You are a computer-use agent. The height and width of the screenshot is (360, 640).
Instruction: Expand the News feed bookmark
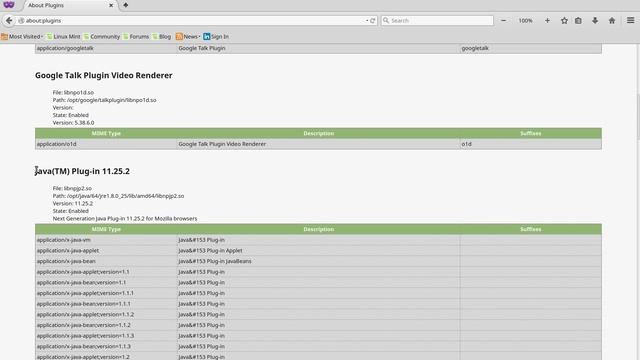click(x=187, y=36)
